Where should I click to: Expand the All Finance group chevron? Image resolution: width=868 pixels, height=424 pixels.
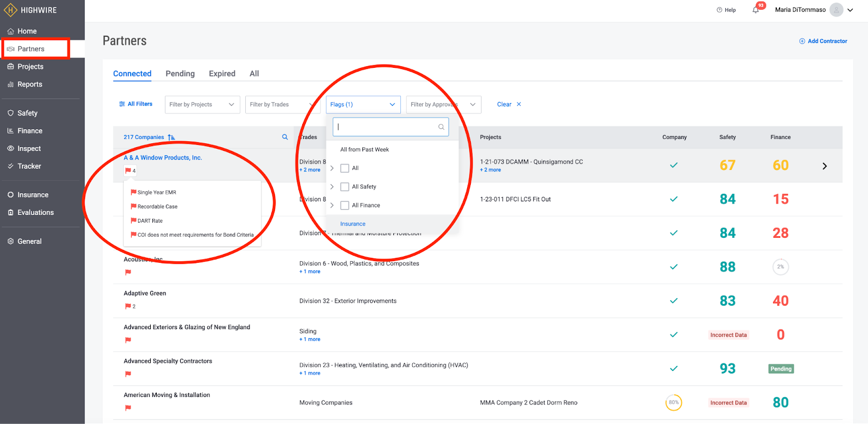(x=332, y=205)
